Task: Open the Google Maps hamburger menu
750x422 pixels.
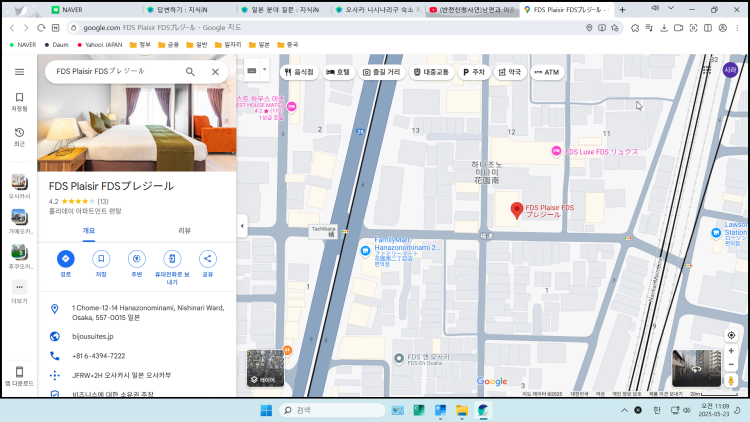Action: click(19, 72)
